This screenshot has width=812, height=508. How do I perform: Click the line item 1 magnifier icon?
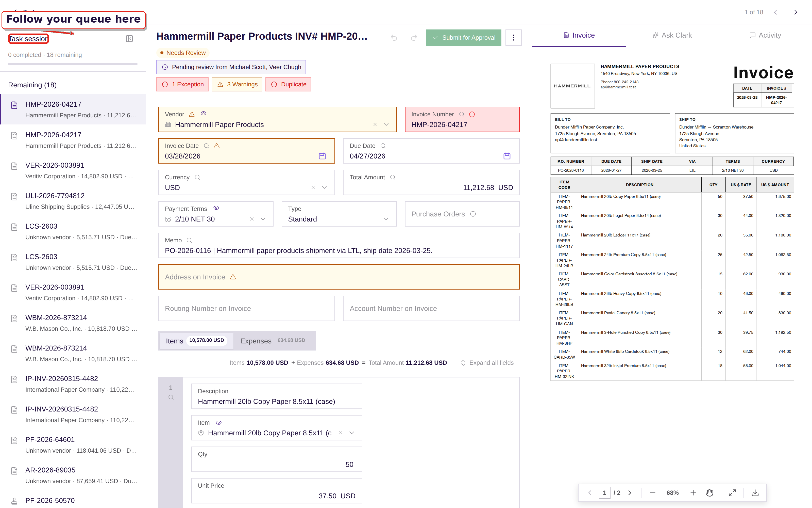pos(171,398)
